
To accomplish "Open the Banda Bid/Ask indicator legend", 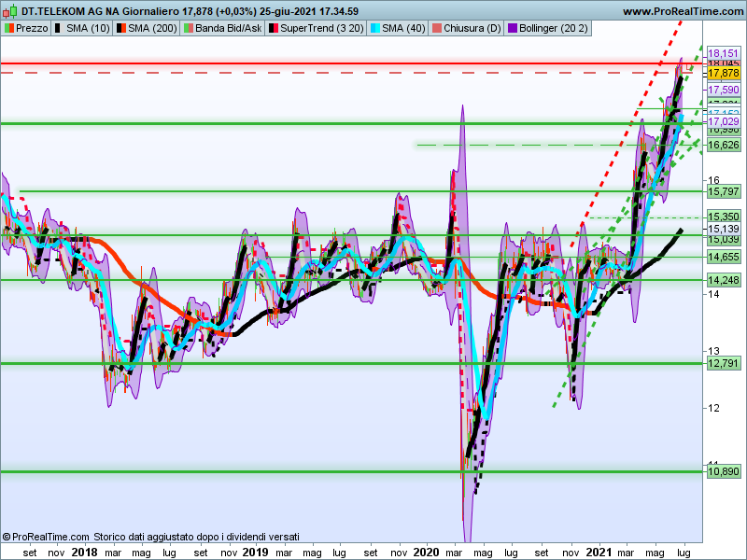I will tap(222, 28).
